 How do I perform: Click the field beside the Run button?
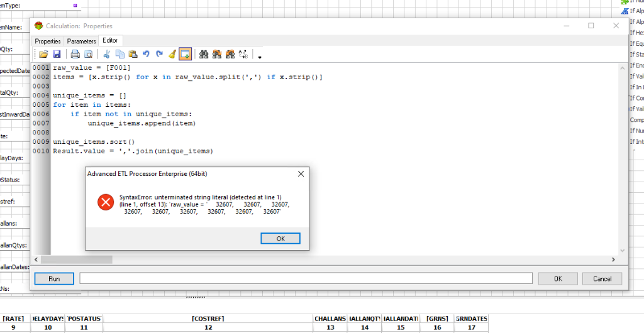tap(306, 278)
